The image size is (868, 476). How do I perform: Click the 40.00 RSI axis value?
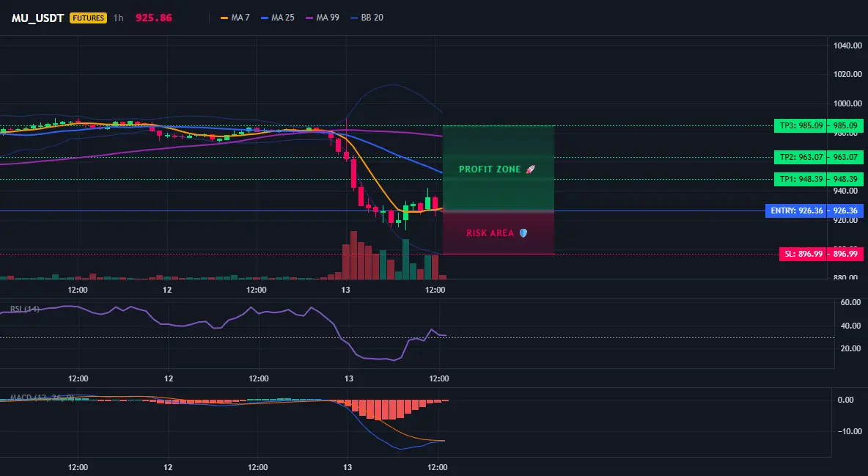tap(851, 326)
